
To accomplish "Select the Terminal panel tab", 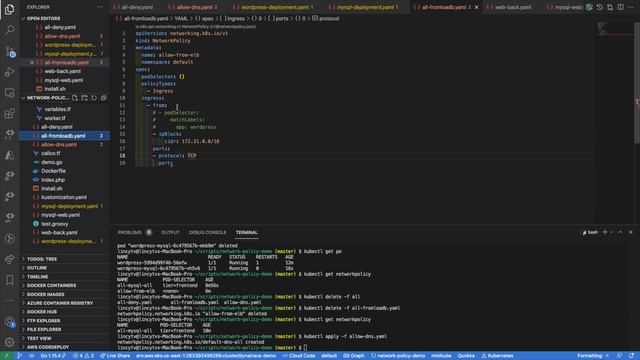I will (x=247, y=232).
